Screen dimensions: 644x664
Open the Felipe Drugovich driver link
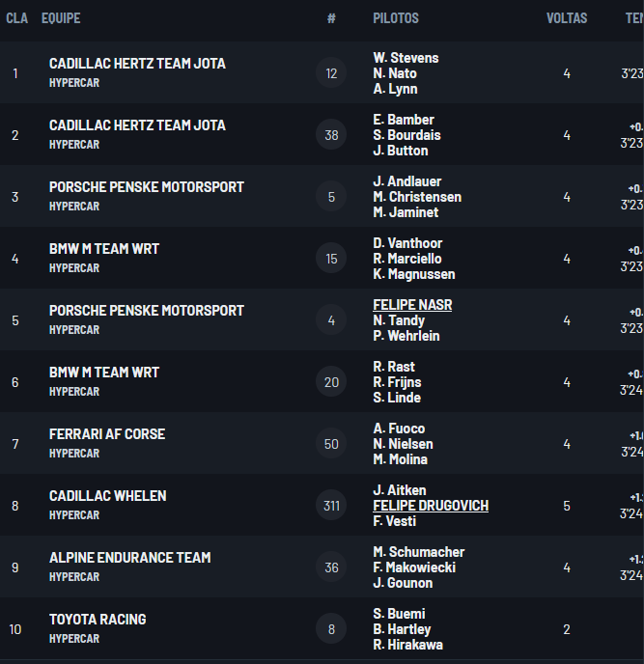(x=431, y=506)
